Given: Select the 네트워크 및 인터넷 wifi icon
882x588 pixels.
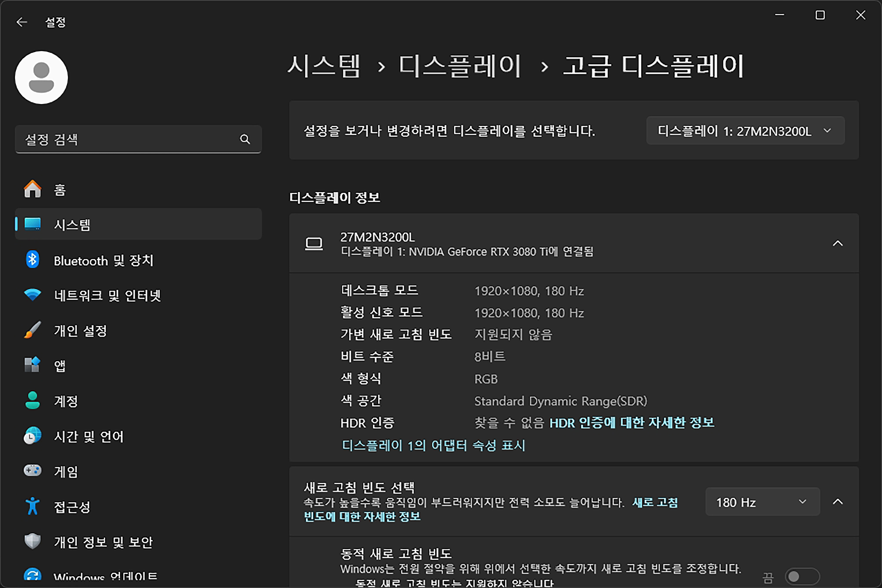Looking at the screenshot, I should (x=33, y=295).
